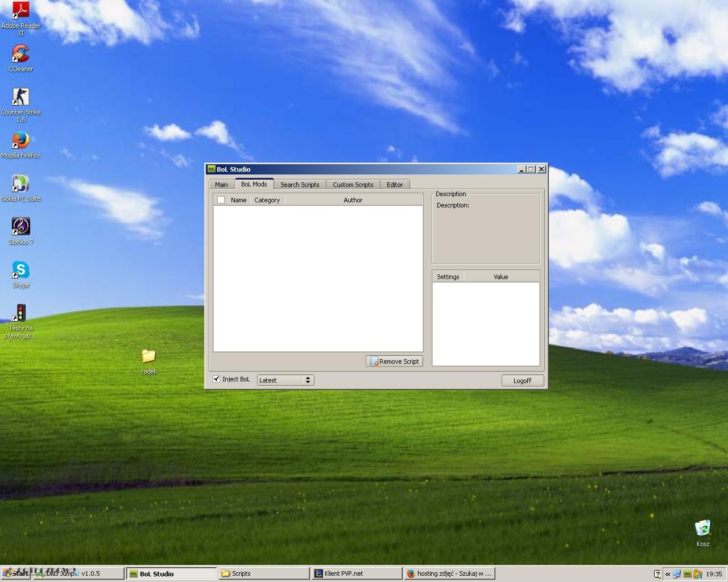Viewport: 728px width, 582px height.
Task: Uncheck the Inject BoL checkbox
Action: coord(217,379)
